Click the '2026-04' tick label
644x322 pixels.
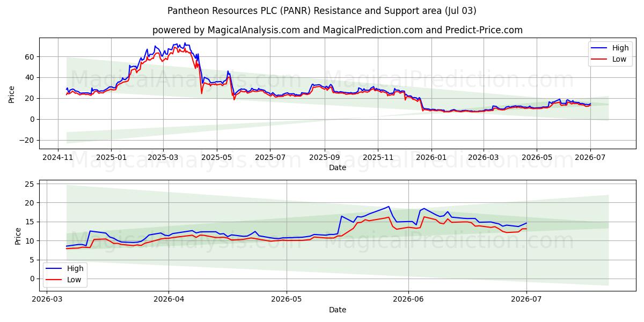click(x=169, y=299)
